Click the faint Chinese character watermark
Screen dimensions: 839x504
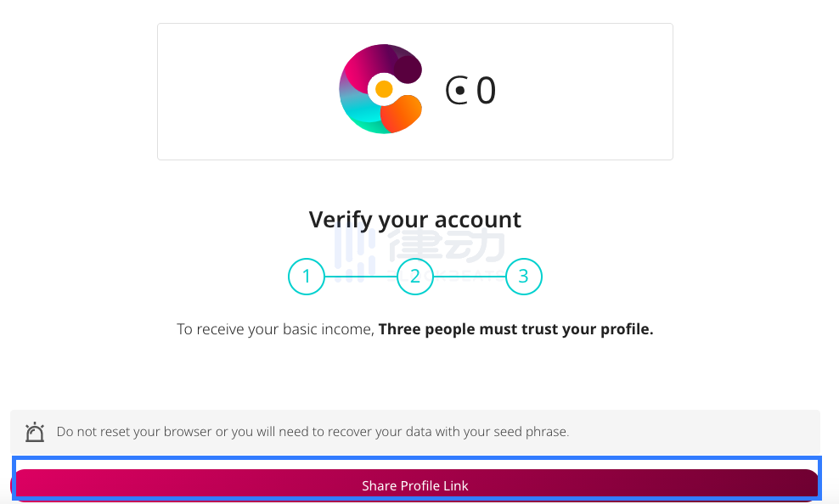pos(448,246)
